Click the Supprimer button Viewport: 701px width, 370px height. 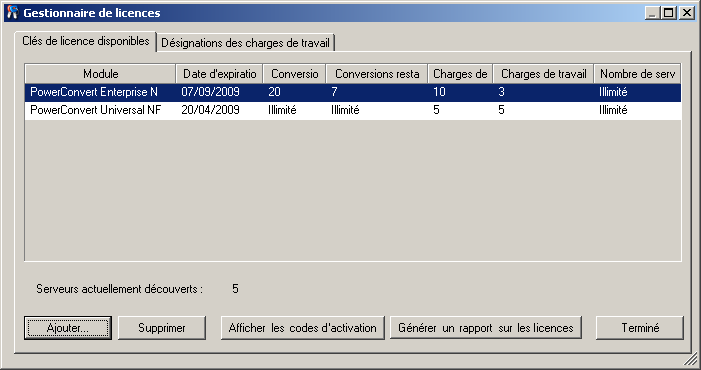pyautogui.click(x=162, y=328)
